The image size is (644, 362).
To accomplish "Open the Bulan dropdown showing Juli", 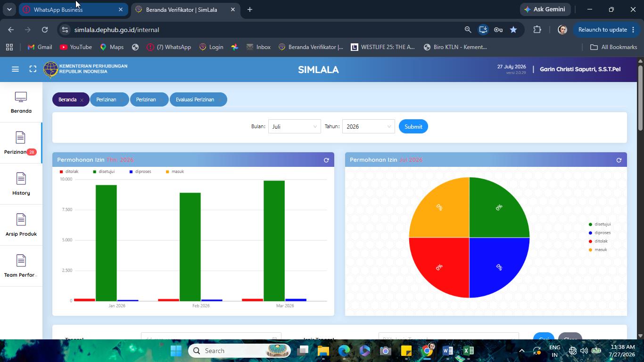I will (x=295, y=127).
